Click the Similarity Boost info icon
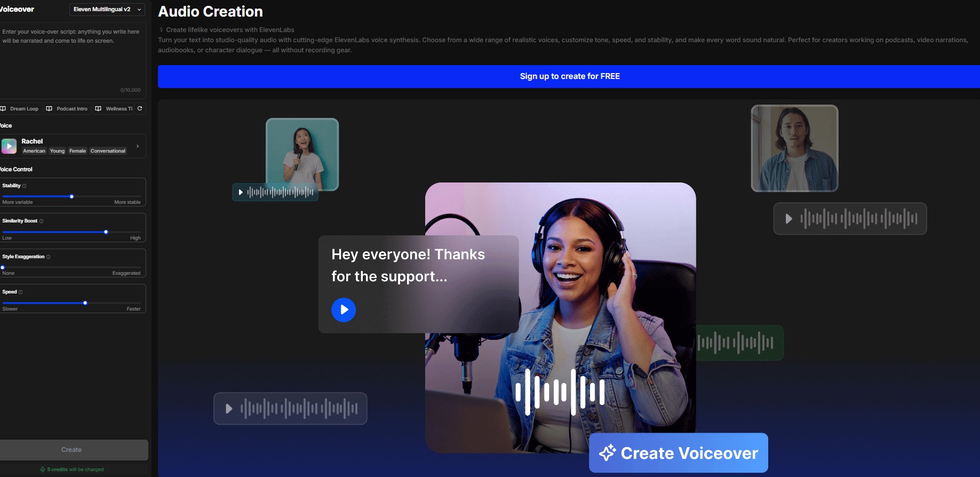This screenshot has height=477, width=980. (x=42, y=221)
